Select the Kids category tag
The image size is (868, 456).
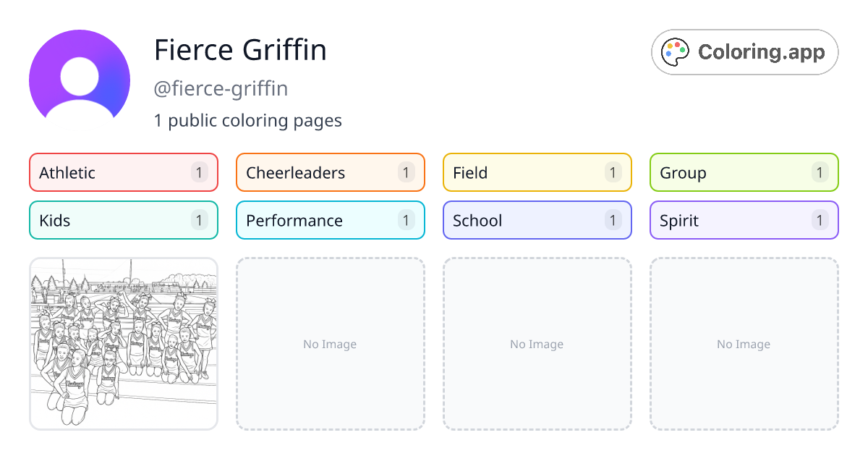[x=123, y=220]
